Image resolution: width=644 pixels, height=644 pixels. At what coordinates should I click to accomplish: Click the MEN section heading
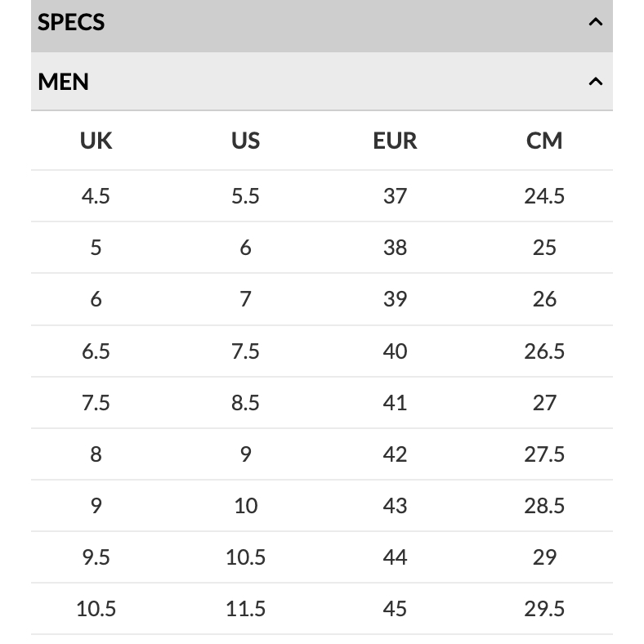pos(64,82)
